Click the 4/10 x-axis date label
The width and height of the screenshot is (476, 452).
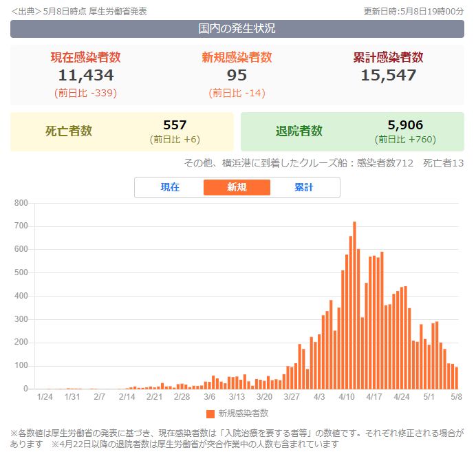pos(347,397)
